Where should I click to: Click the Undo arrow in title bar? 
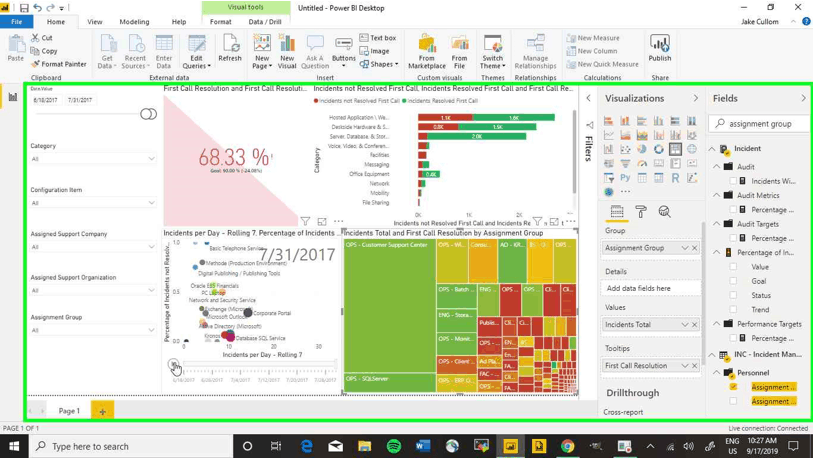click(x=37, y=8)
